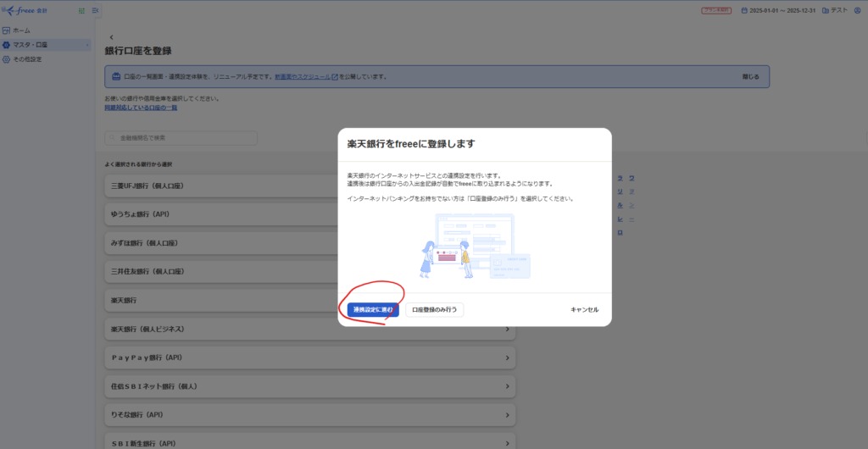Choose 口座登録のみ行う in the dialog
The height and width of the screenshot is (449, 868).
(435, 310)
